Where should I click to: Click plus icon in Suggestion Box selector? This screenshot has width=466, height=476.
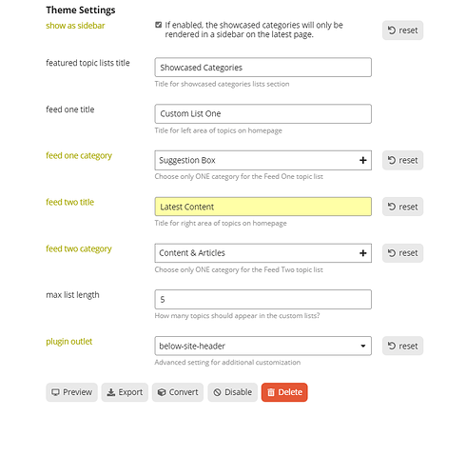363,160
